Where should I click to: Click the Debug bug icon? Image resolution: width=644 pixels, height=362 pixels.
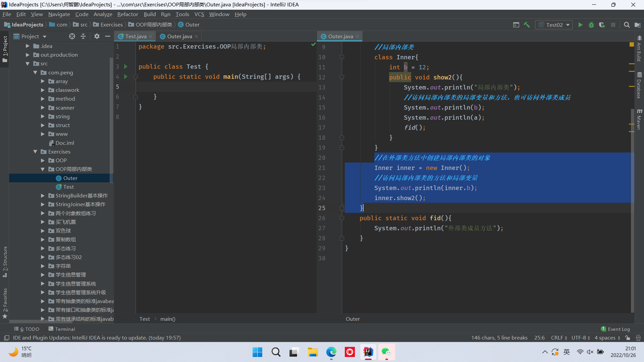pyautogui.click(x=591, y=25)
